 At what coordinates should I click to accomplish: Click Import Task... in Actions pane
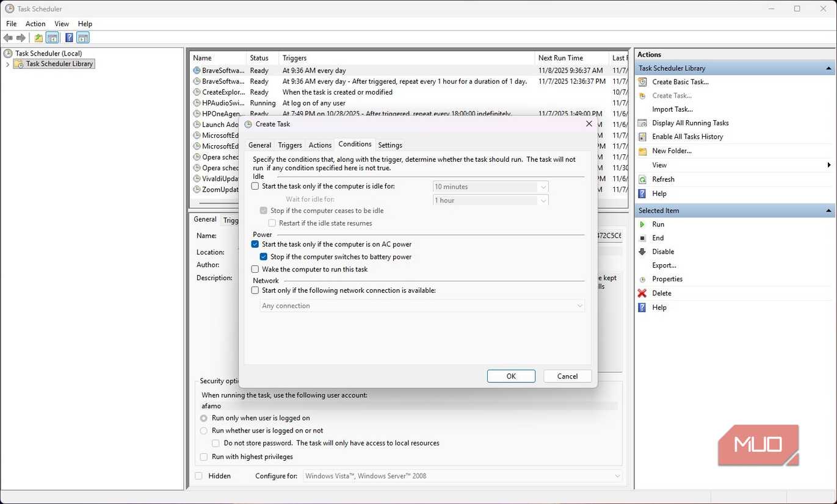click(x=672, y=109)
